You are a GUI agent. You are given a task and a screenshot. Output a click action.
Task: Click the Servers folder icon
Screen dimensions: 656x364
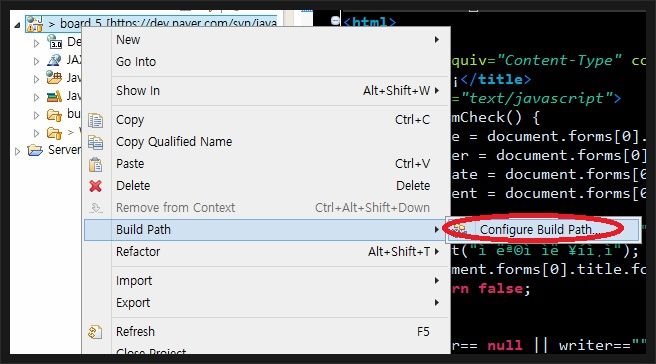[35, 150]
